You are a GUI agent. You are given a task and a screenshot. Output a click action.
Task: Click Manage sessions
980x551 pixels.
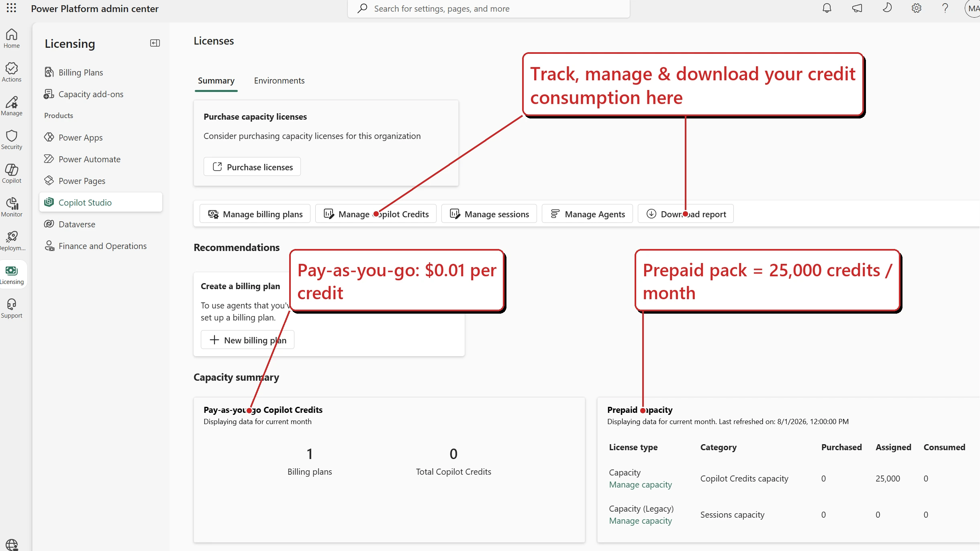tap(489, 214)
